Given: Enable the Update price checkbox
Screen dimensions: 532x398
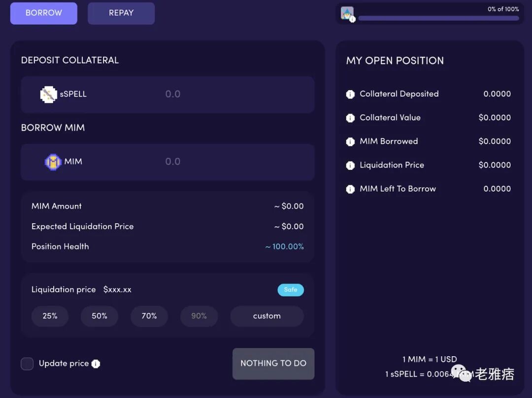Looking at the screenshot, I should [x=27, y=364].
